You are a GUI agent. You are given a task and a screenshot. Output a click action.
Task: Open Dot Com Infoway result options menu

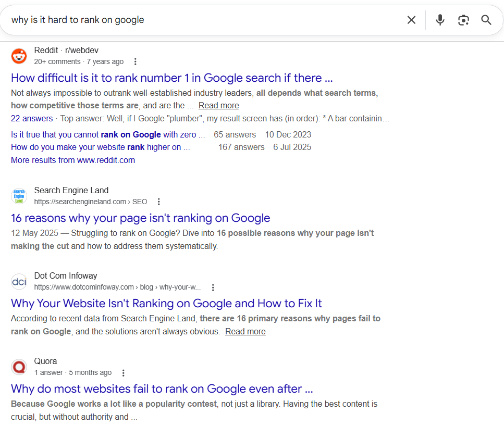click(x=213, y=287)
